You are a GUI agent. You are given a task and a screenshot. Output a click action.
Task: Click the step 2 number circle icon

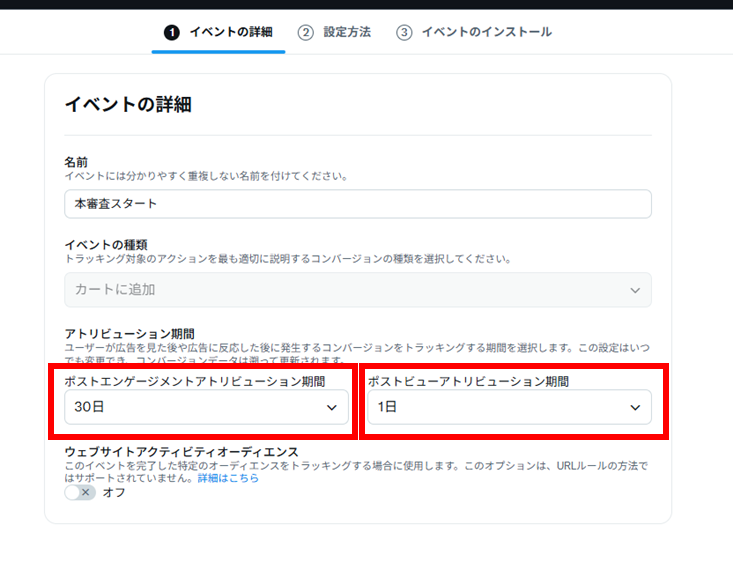click(306, 32)
